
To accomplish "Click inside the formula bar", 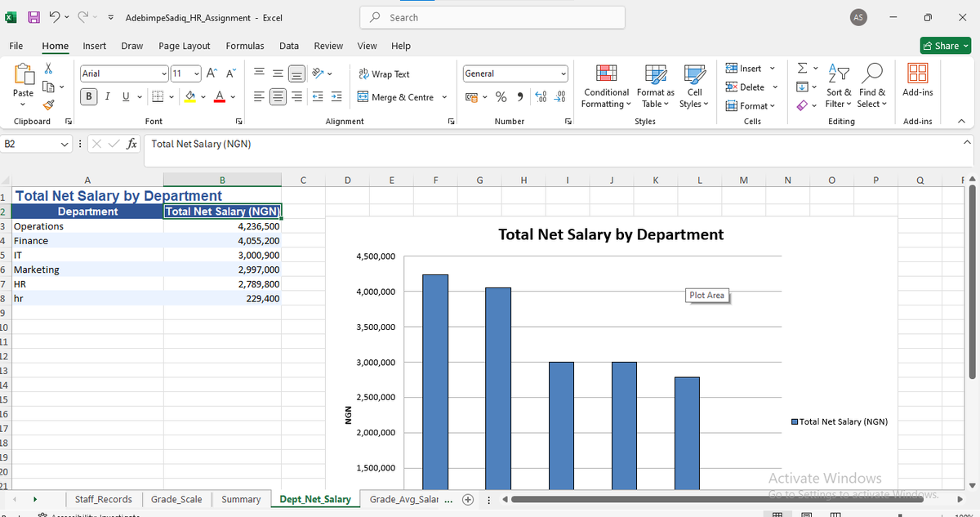I will coord(327,143).
